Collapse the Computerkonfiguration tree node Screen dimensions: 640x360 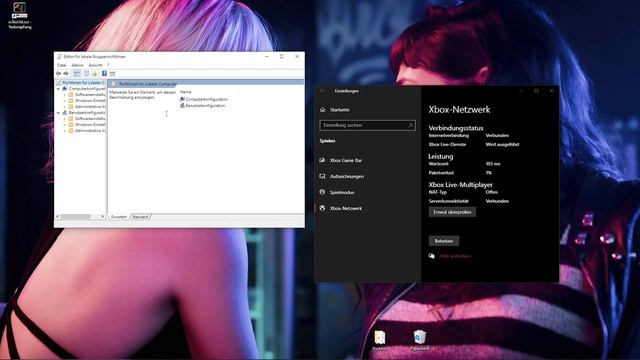(x=58, y=89)
